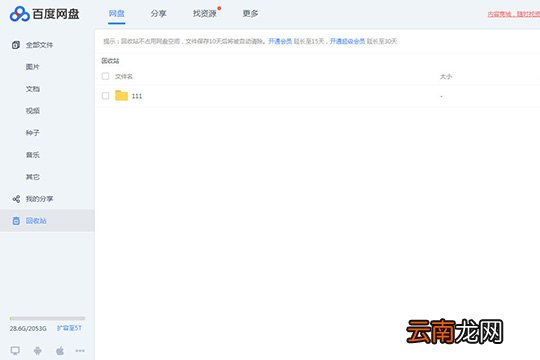This screenshot has width=540, height=360.
Task: Sort by the 大小 column header
Action: click(x=446, y=76)
